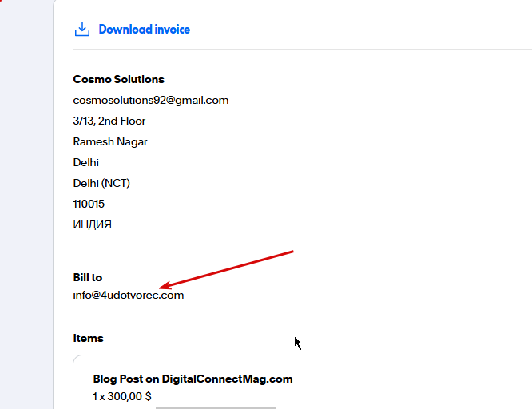Click the info@4udotvorec.com billing email
532x409 pixels.
coord(128,295)
